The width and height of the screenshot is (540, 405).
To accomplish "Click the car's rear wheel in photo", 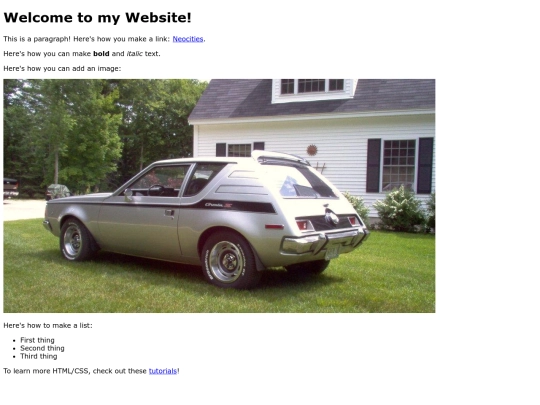I will (x=228, y=261).
